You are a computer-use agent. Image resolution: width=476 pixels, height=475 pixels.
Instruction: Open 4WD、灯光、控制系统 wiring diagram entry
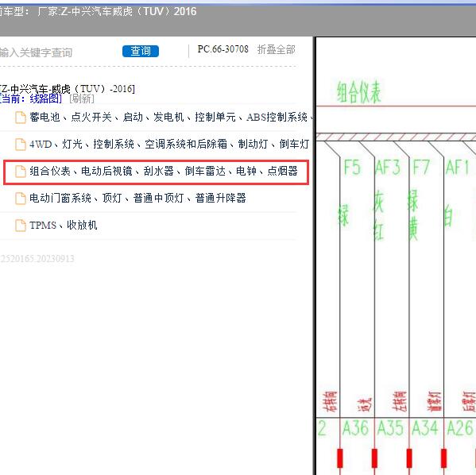[x=169, y=144]
